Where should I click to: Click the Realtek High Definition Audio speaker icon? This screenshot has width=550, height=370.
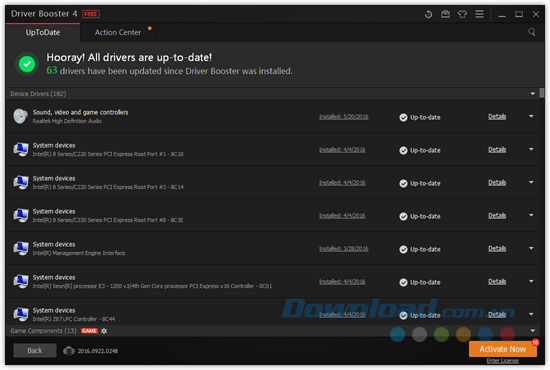[20, 116]
